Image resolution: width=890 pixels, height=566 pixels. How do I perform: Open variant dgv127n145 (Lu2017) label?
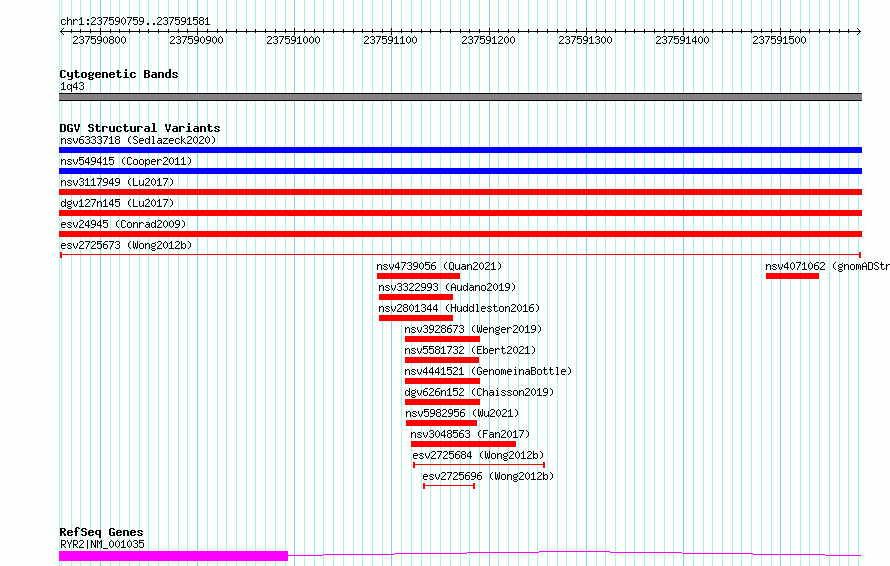(x=117, y=203)
